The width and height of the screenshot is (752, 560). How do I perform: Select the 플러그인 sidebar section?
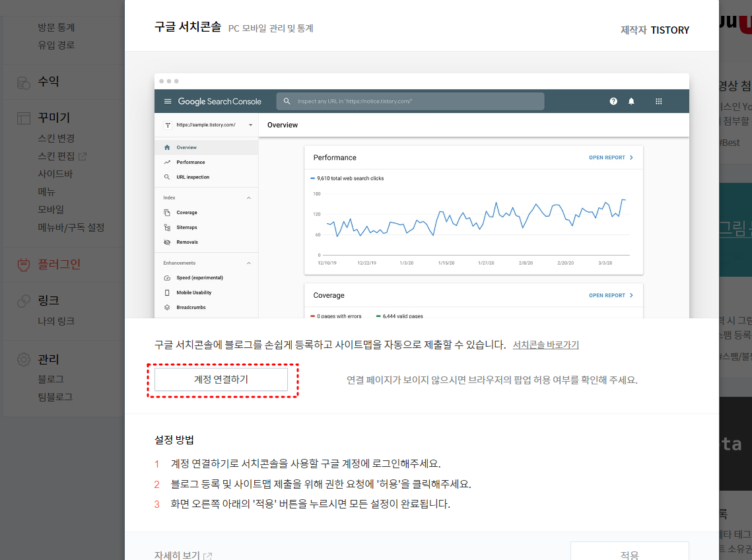click(x=59, y=264)
